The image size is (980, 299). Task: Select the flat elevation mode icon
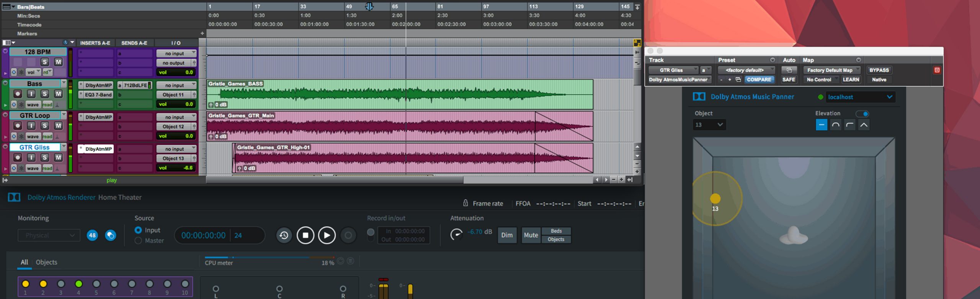[x=822, y=125]
